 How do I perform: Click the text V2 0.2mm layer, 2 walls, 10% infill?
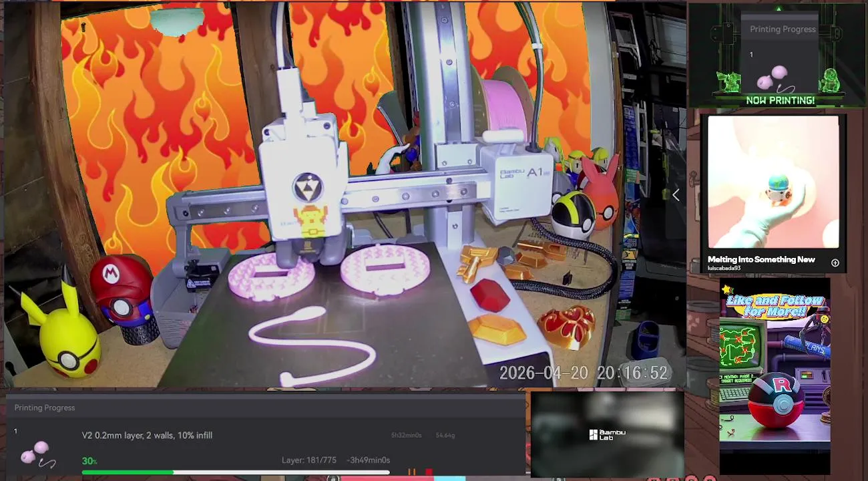point(147,435)
